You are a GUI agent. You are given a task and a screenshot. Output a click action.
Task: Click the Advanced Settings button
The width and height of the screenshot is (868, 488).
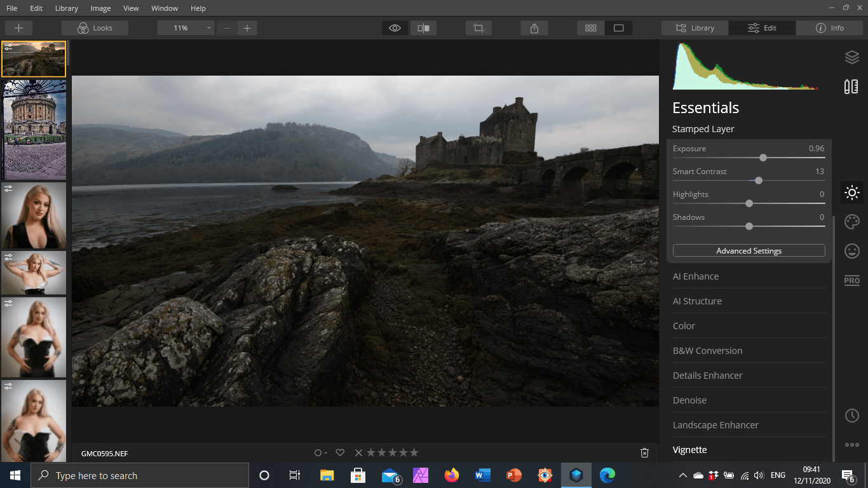coord(749,250)
